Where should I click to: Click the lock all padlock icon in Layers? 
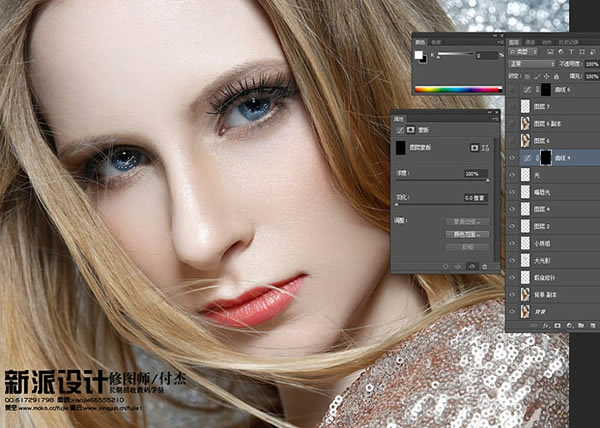pos(557,76)
